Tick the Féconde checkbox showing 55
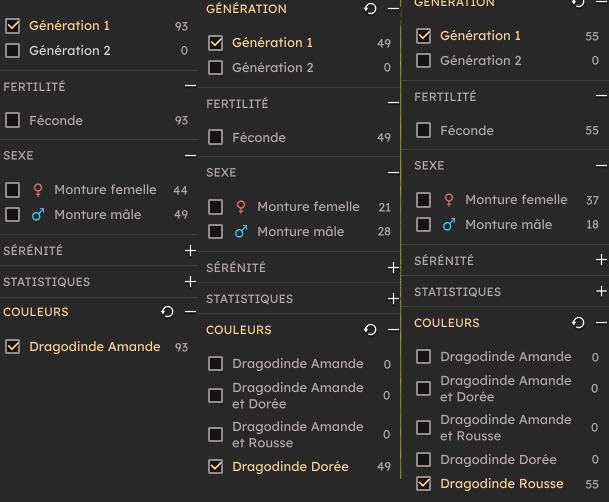This screenshot has width=609, height=502. 423,130
